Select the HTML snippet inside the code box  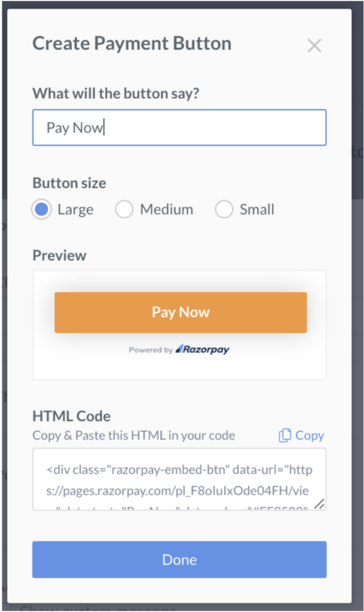click(x=179, y=478)
